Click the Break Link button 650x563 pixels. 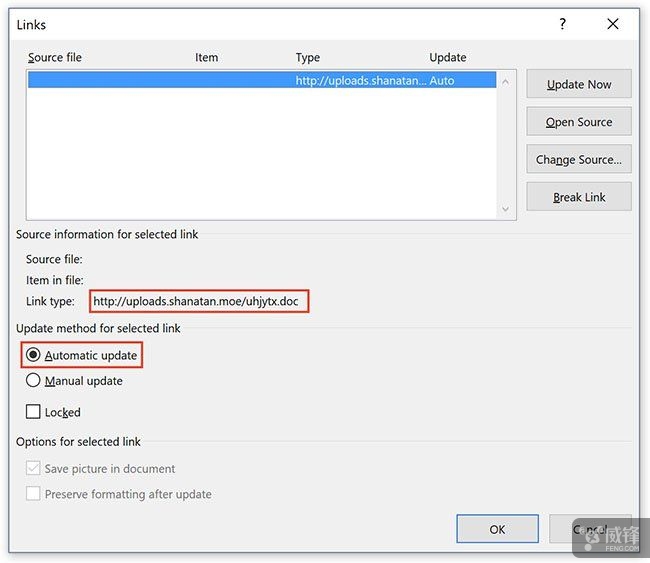(579, 197)
